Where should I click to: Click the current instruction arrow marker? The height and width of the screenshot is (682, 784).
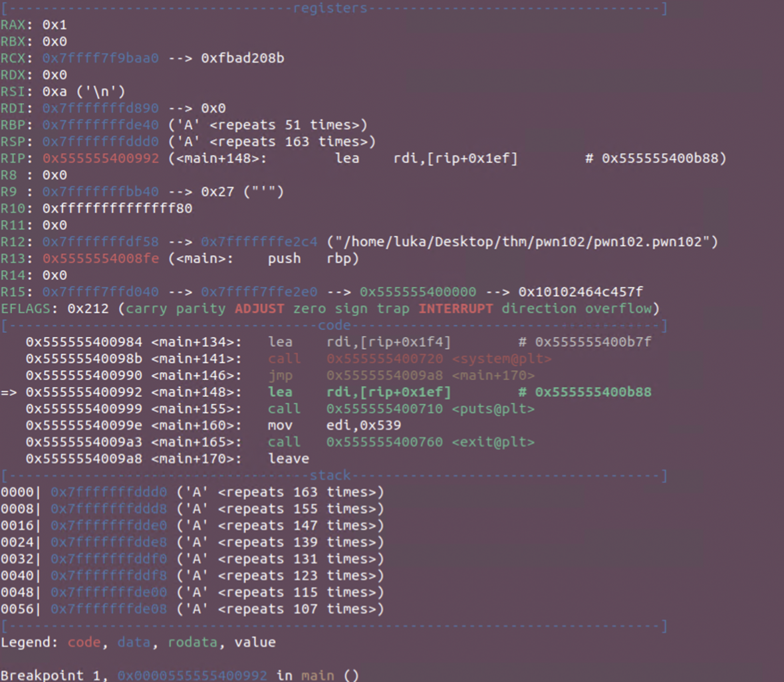click(x=9, y=392)
